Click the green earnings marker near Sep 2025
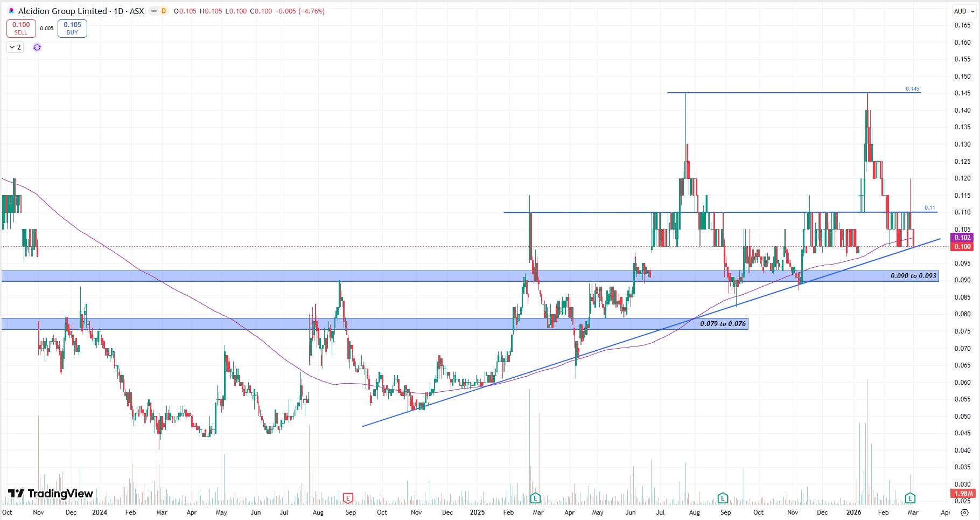 [x=723, y=498]
